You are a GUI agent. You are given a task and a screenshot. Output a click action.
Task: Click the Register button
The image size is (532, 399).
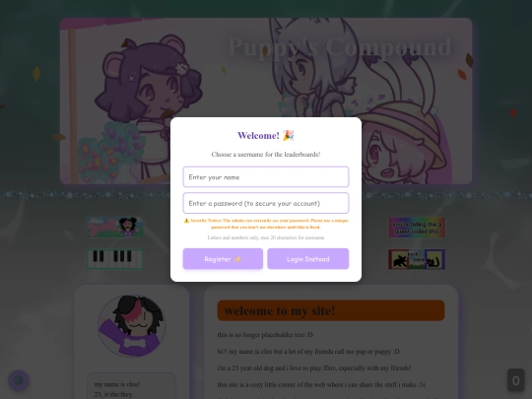[223, 259]
